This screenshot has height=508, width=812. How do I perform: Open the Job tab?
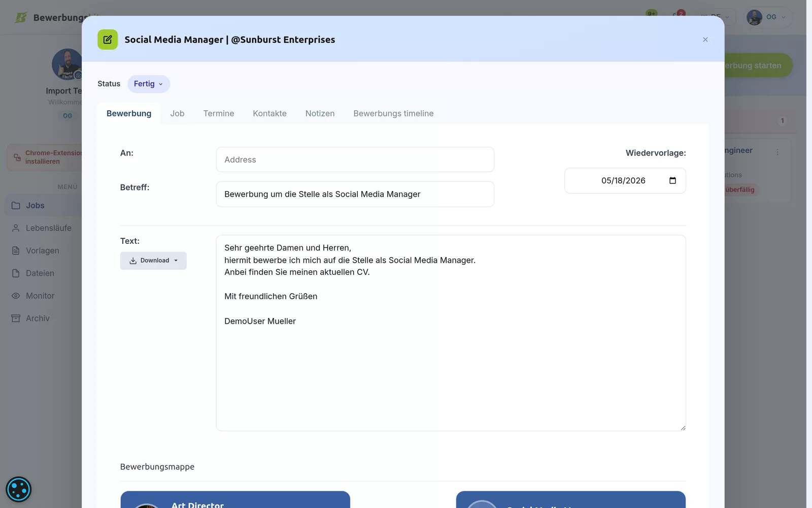pyautogui.click(x=177, y=113)
